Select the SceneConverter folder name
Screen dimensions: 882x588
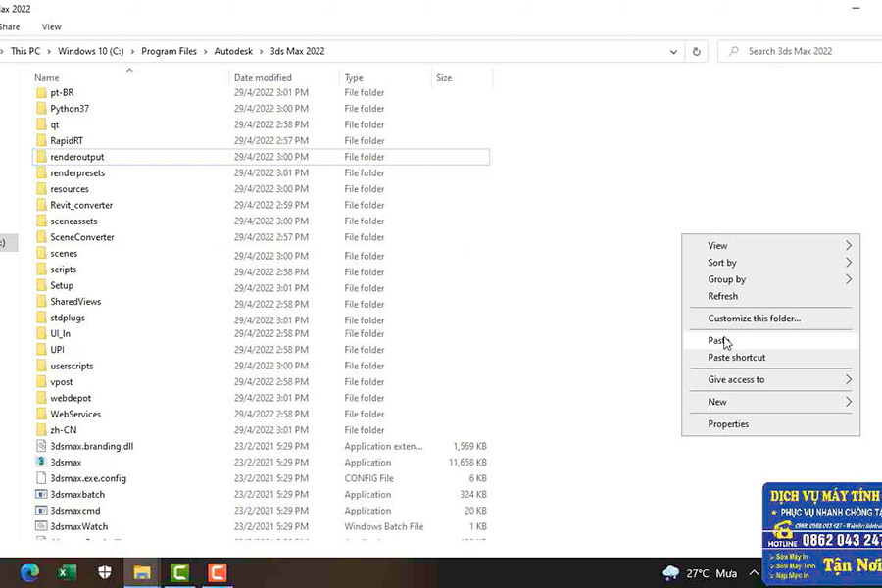[82, 237]
